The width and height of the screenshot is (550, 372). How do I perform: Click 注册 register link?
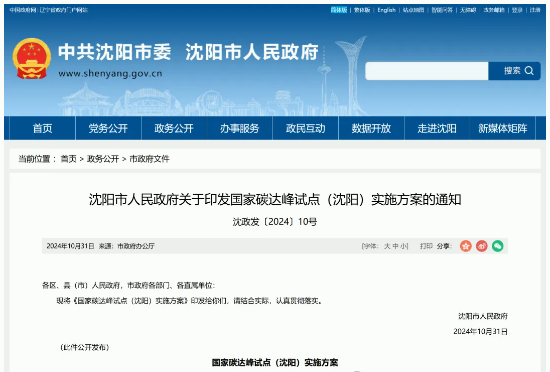(x=535, y=10)
